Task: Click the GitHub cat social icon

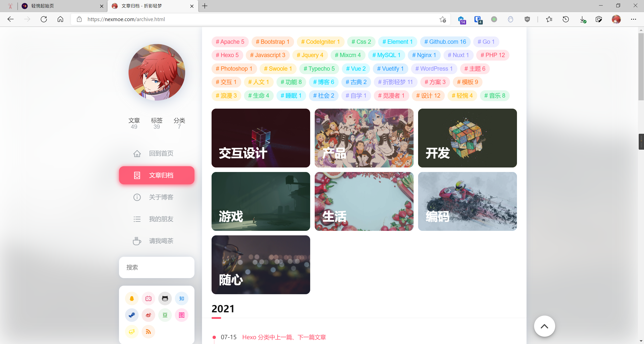Action: pos(165,298)
